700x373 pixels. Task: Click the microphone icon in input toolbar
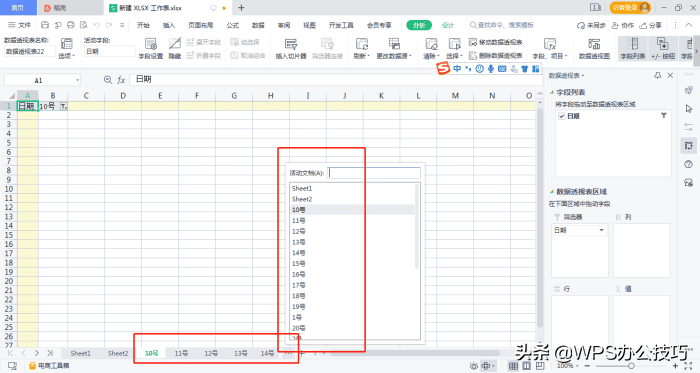tap(491, 69)
